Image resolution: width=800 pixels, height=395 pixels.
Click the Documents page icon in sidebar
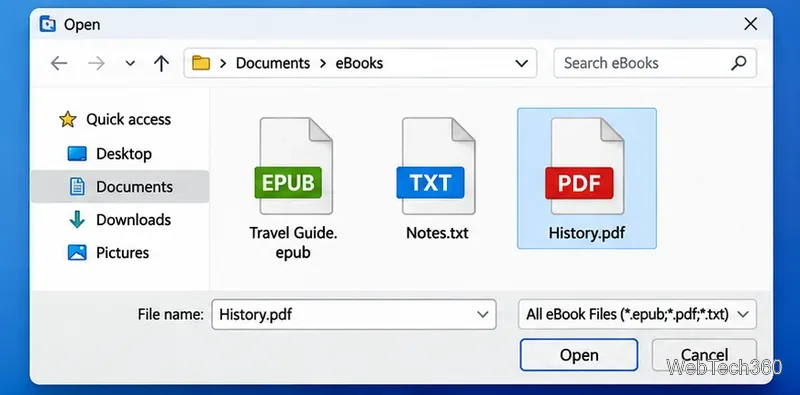77,187
